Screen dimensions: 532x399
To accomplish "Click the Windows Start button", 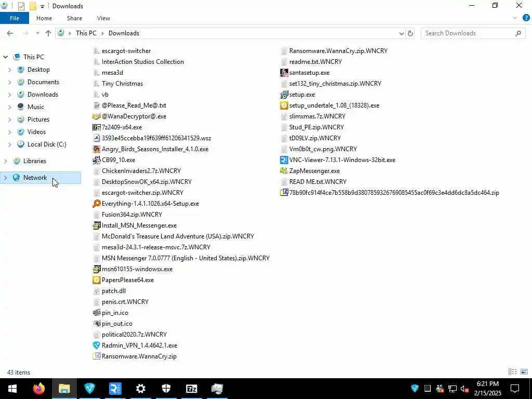I will click(12, 389).
